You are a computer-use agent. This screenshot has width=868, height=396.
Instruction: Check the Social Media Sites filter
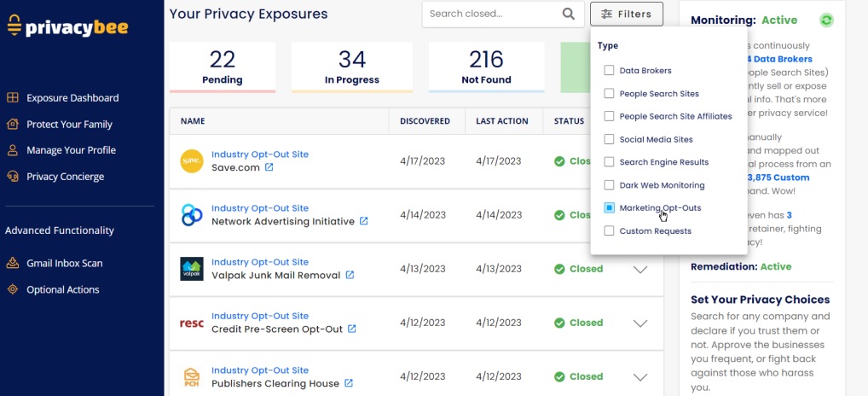click(609, 139)
